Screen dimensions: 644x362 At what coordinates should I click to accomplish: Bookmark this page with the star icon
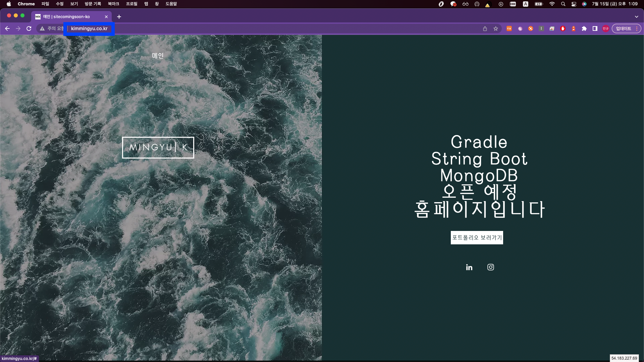click(495, 29)
